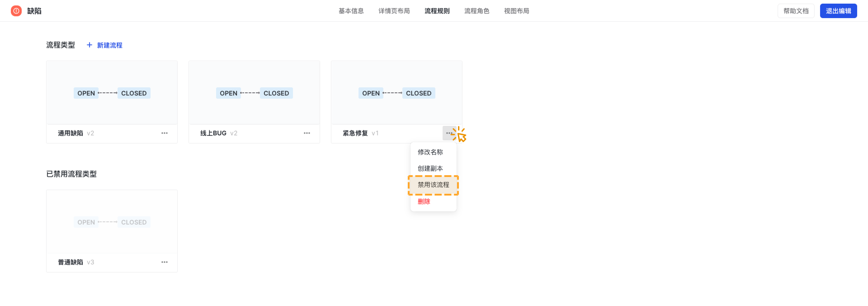Click the greyed CLOSED state in 普通缺陷 card

point(134,222)
